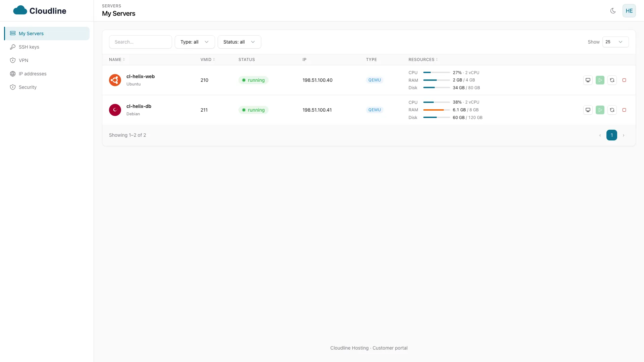Open console for cl-helix-db

(x=588, y=110)
